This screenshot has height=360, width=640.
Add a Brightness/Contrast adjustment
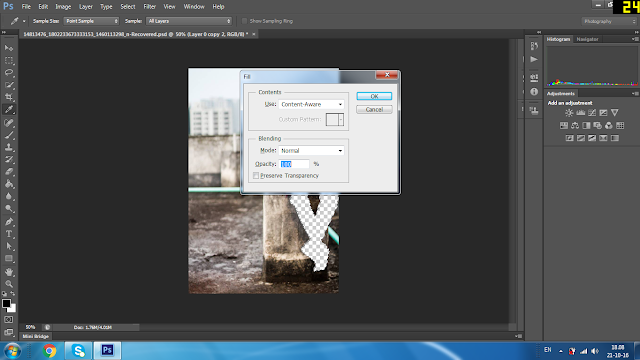[x=569, y=113]
